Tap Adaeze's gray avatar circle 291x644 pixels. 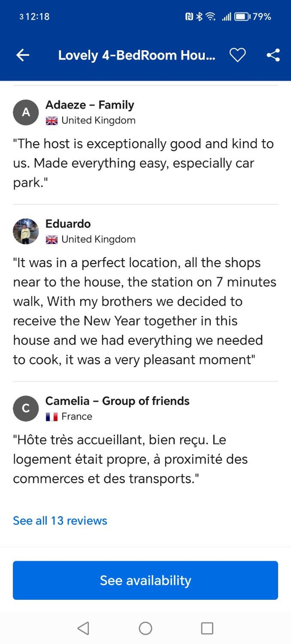[26, 112]
